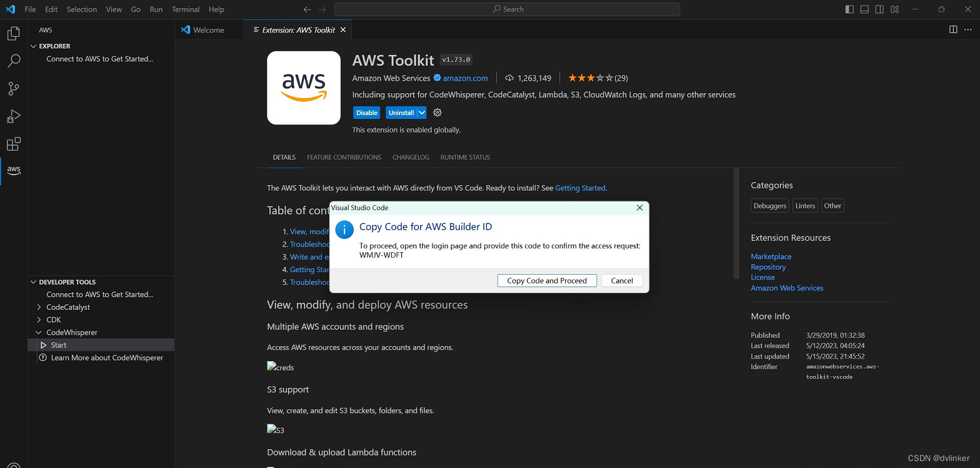Toggle the primary side bar layout icon
The image size is (980, 468).
[849, 9]
